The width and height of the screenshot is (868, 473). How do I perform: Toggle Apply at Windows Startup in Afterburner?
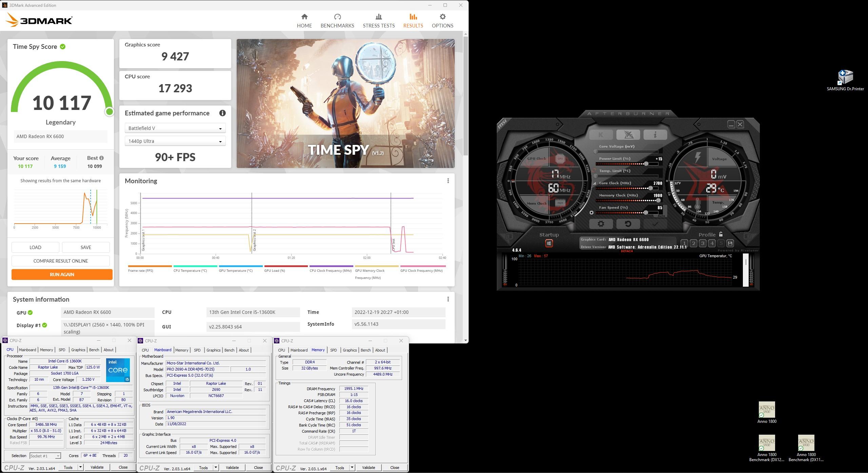coord(549,243)
